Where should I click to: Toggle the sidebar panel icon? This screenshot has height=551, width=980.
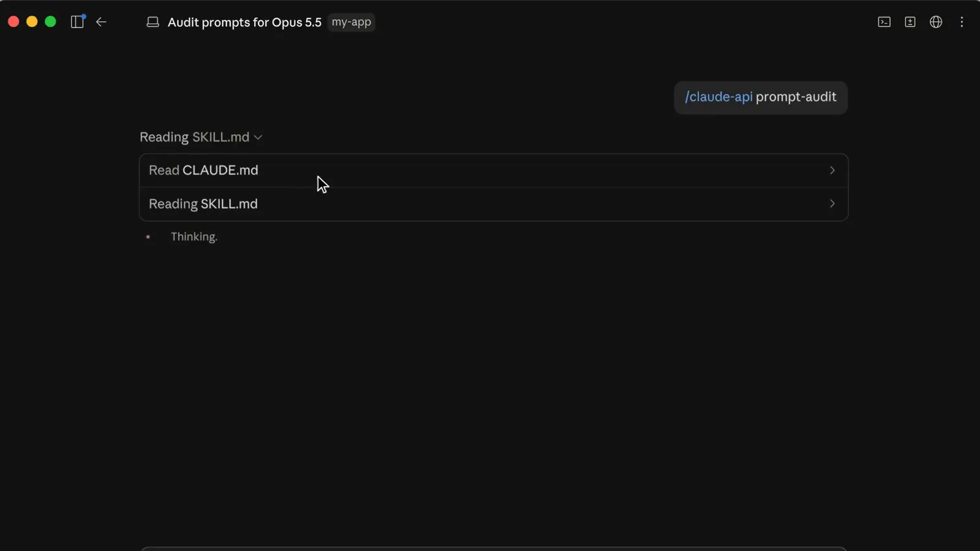click(x=77, y=21)
